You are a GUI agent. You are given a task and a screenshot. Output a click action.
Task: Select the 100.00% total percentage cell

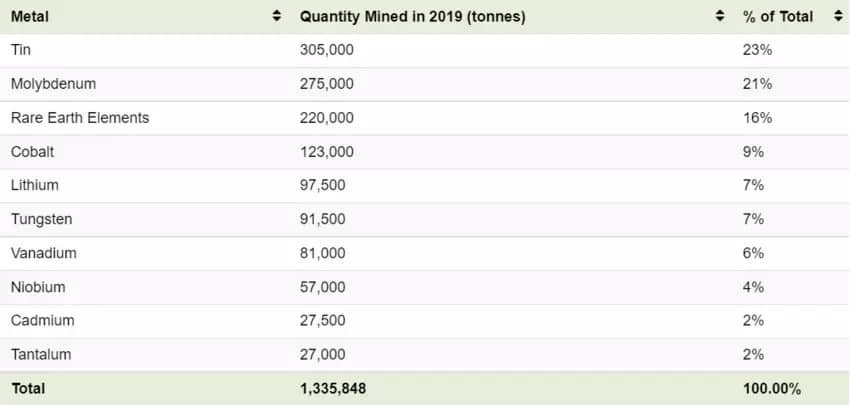click(x=771, y=389)
